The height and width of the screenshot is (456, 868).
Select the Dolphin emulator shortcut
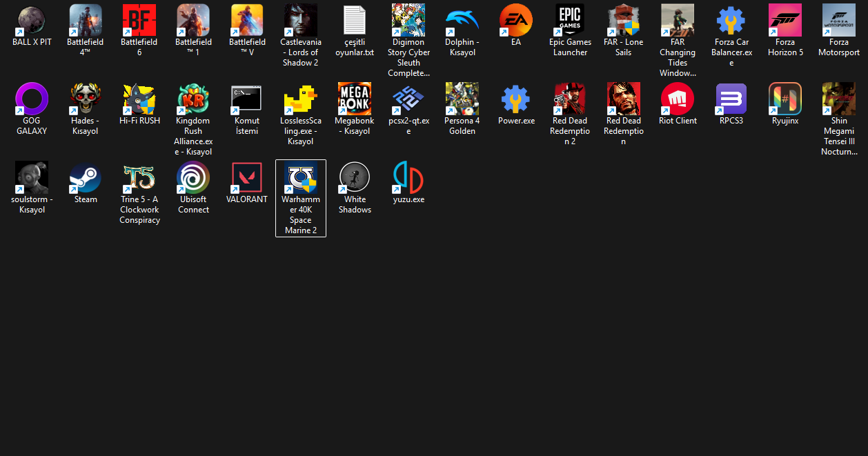tap(462, 21)
